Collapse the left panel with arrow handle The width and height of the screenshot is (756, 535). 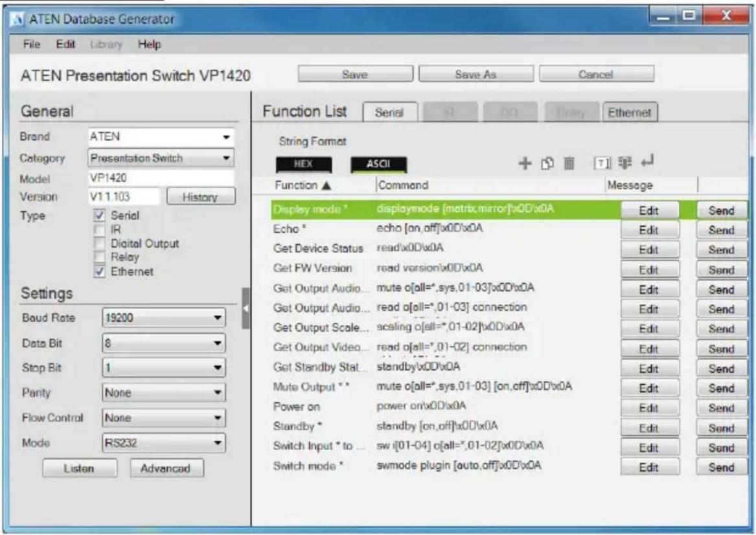tap(246, 308)
